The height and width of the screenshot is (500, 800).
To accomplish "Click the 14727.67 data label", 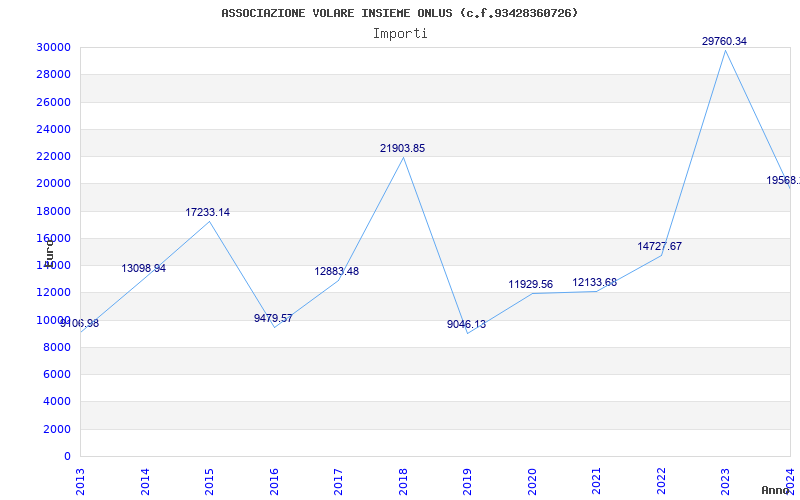I will 659,246.
